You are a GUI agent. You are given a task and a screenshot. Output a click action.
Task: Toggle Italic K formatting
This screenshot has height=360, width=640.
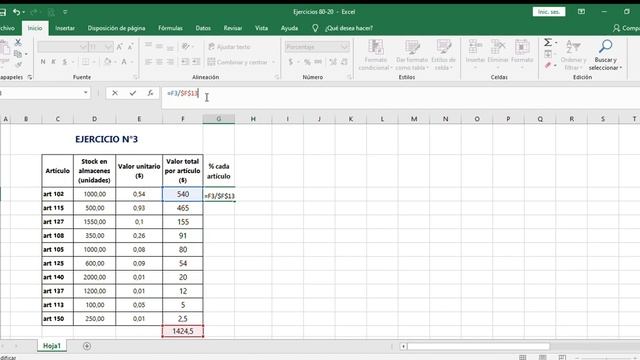pos(53,62)
